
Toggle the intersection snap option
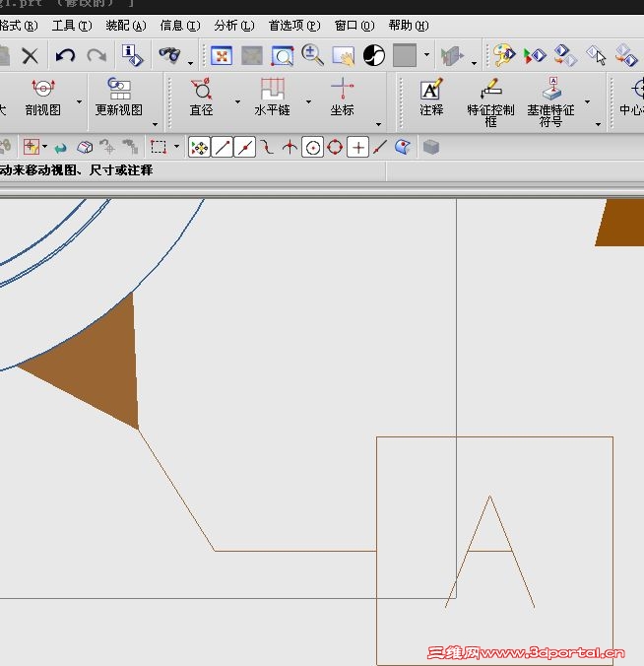pyautogui.click(x=290, y=148)
